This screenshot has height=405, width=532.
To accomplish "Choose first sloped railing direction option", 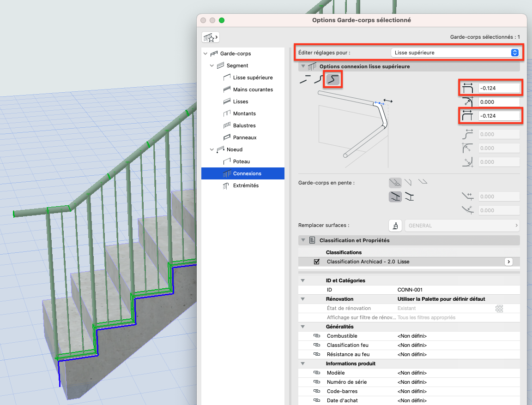I will tap(395, 183).
